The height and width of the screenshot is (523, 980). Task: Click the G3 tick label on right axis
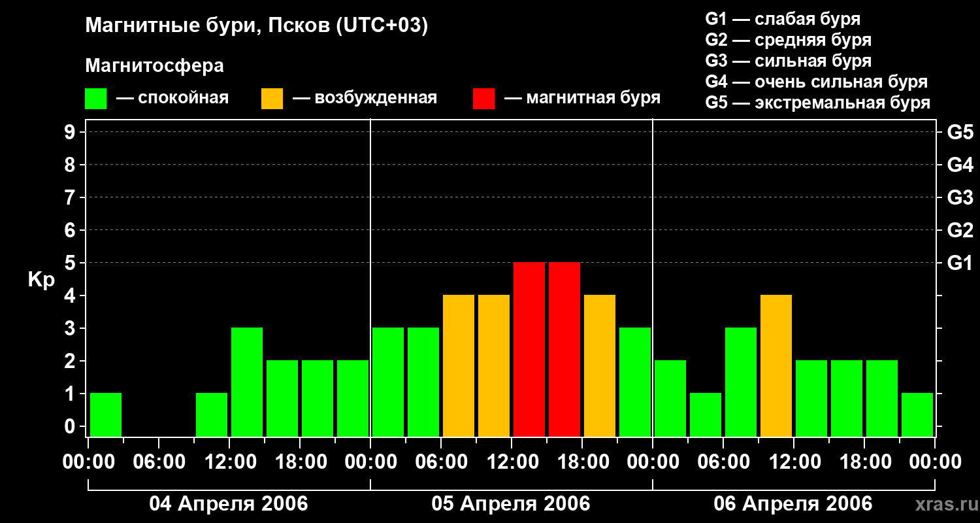click(960, 197)
